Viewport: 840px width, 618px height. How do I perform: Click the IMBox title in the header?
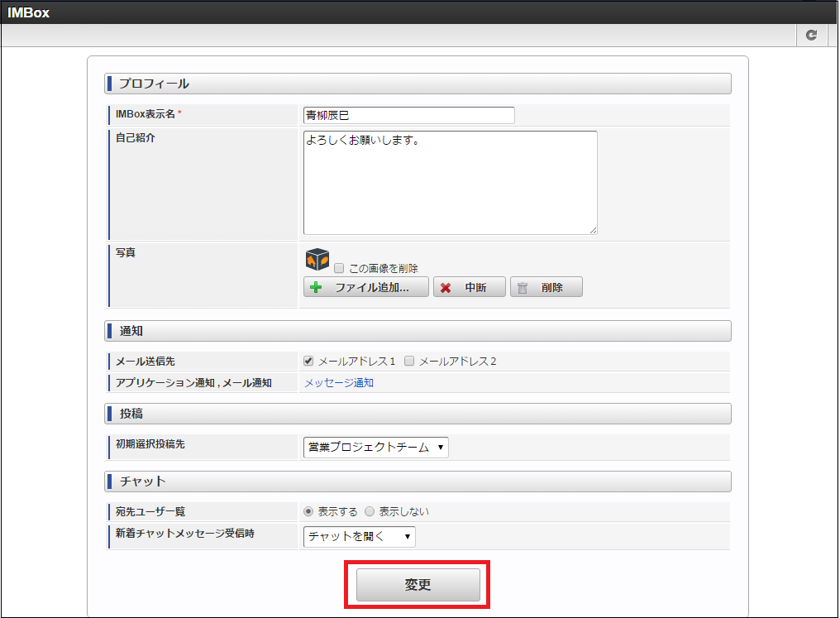28,12
